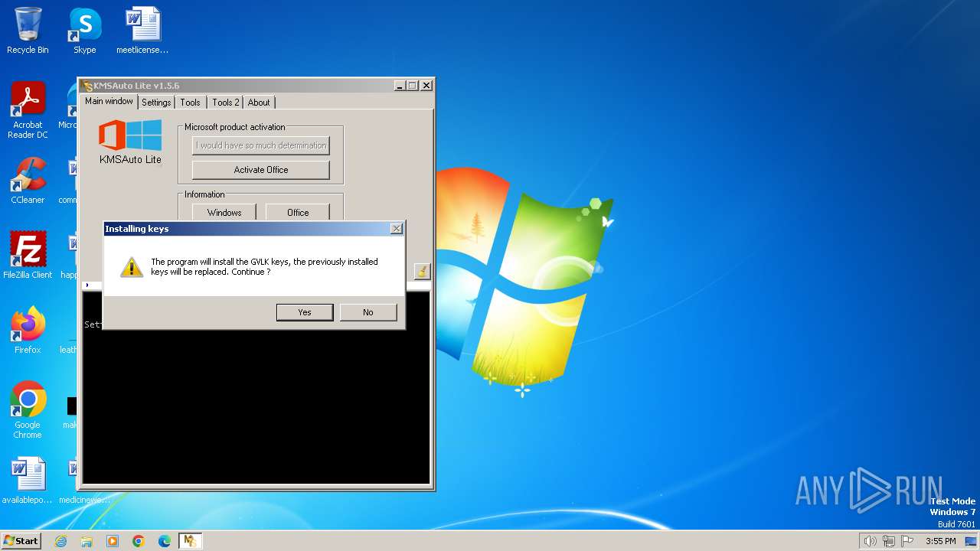The width and height of the screenshot is (980, 551).
Task: Open Acrobat Reader DC shortcut
Action: [28, 110]
